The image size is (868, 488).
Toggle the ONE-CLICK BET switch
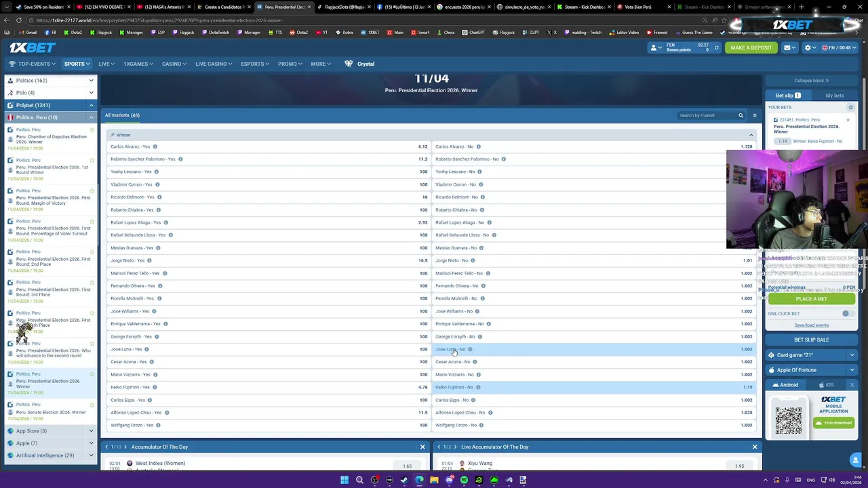[846, 314]
